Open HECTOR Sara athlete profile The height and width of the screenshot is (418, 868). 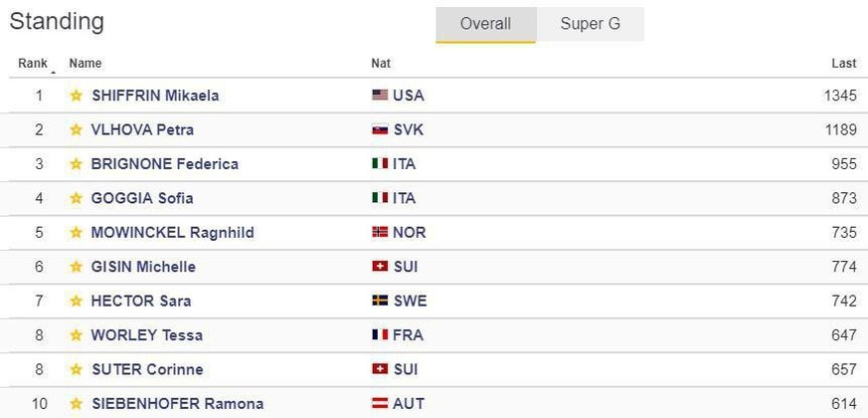[x=141, y=301]
